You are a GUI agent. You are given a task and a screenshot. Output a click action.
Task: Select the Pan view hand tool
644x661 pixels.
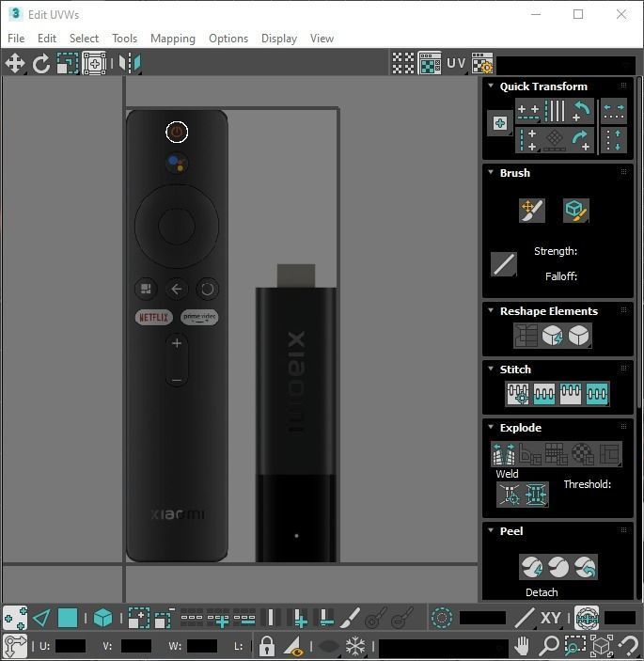[522, 645]
